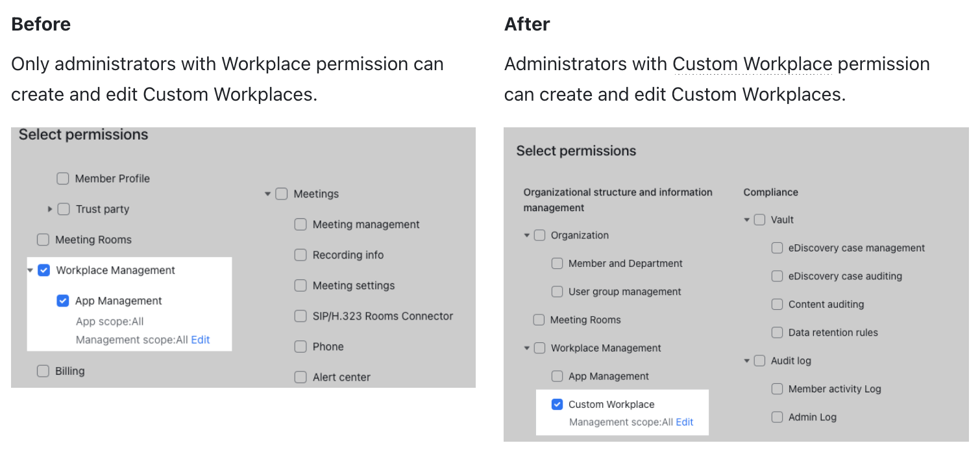Disable the App Management checkbox in Before panel

[62, 301]
